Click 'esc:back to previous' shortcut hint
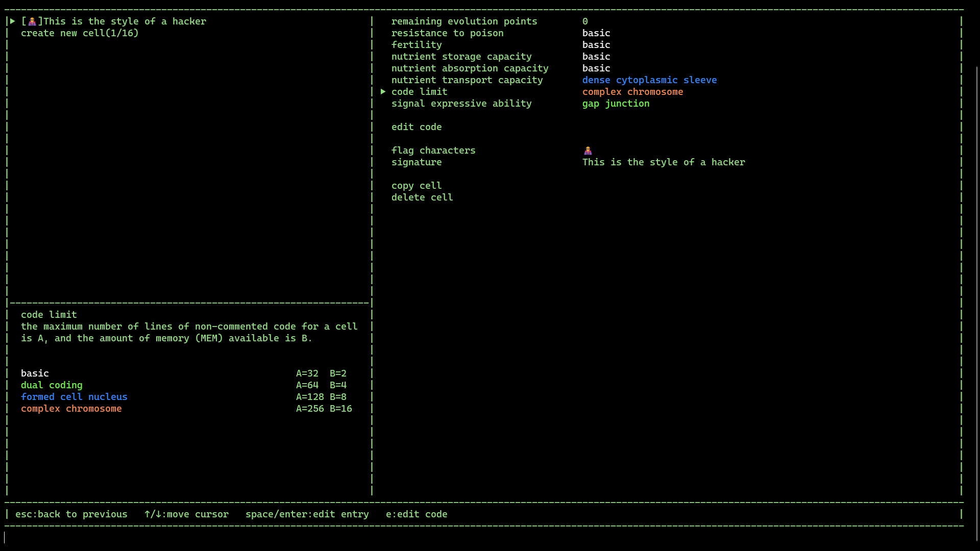The height and width of the screenshot is (551, 980). click(x=71, y=514)
